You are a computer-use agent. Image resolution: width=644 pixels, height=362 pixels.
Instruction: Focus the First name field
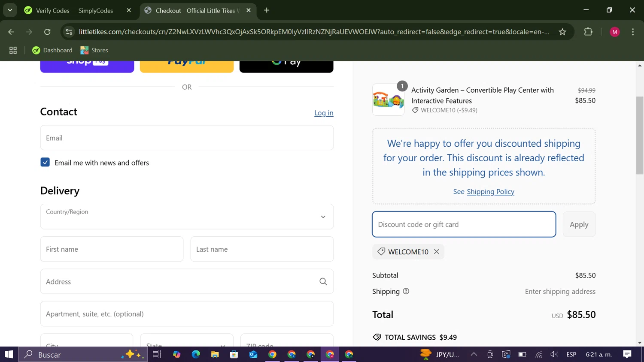112,249
